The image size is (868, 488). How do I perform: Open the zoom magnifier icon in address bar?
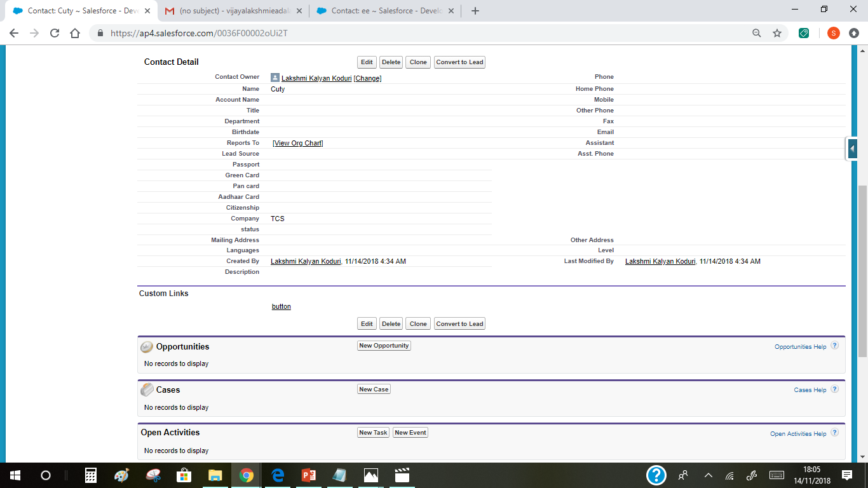tap(757, 33)
